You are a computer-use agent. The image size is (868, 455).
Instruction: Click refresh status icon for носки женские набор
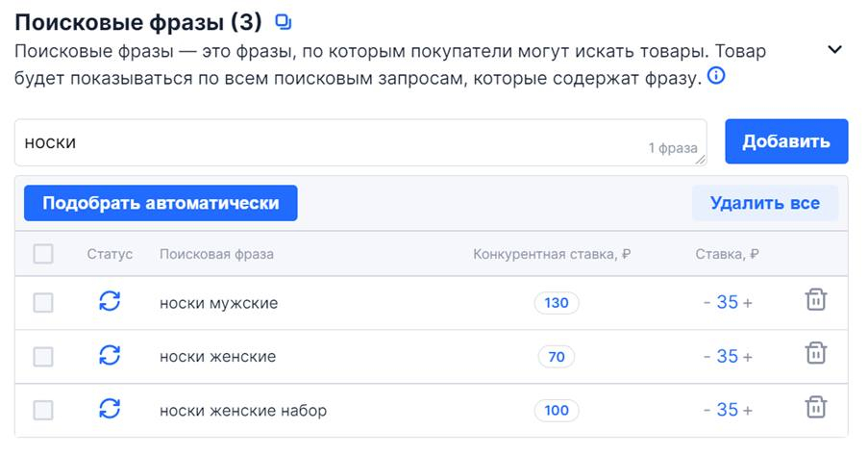coord(110,410)
